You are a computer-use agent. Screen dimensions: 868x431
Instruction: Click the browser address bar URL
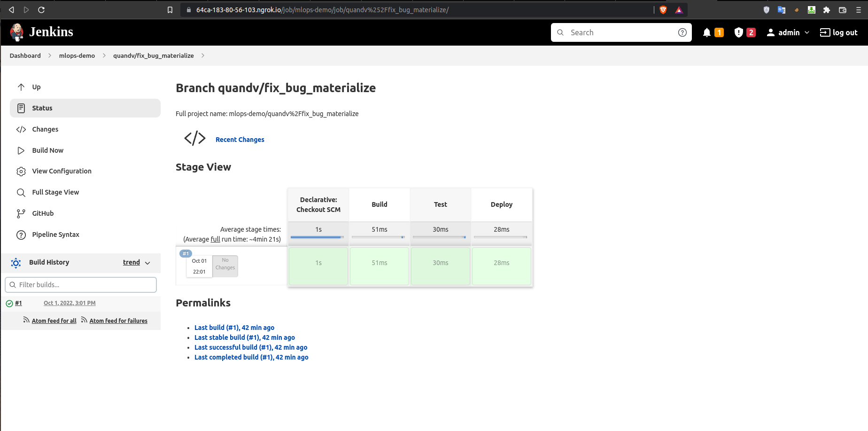click(x=323, y=10)
